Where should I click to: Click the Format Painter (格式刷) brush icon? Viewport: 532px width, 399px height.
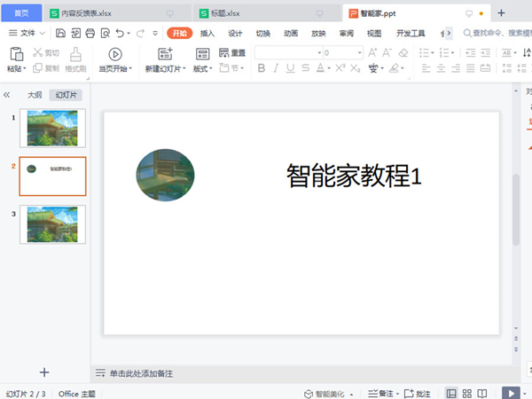coord(77,53)
